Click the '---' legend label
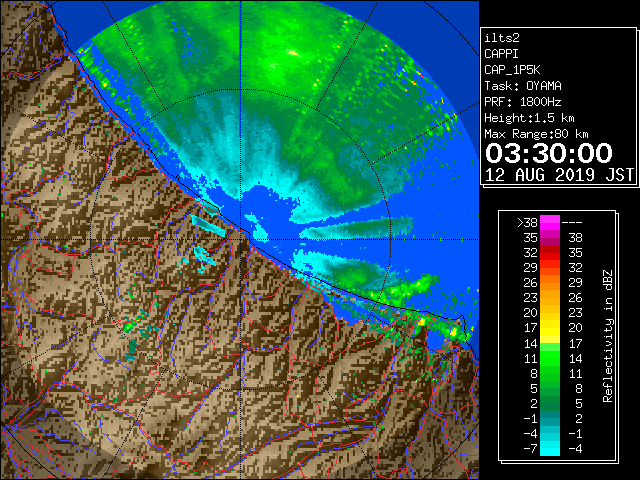 tap(572, 223)
